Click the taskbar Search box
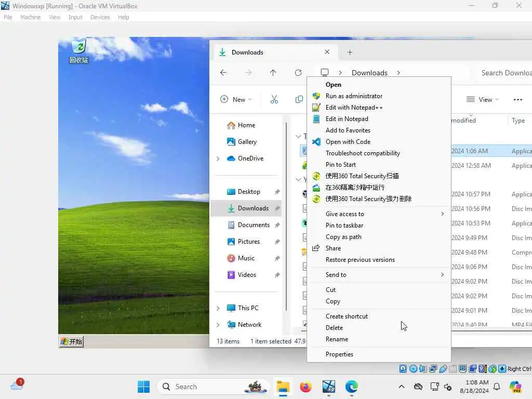This screenshot has height=399, width=532. tap(214, 387)
